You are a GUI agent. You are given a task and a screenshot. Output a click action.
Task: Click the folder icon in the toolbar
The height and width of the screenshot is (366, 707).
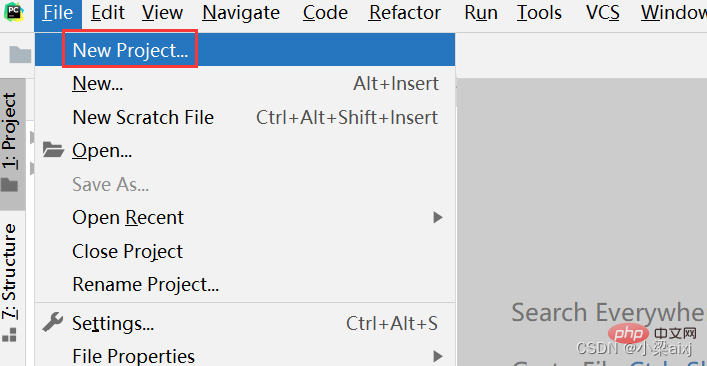click(x=20, y=55)
